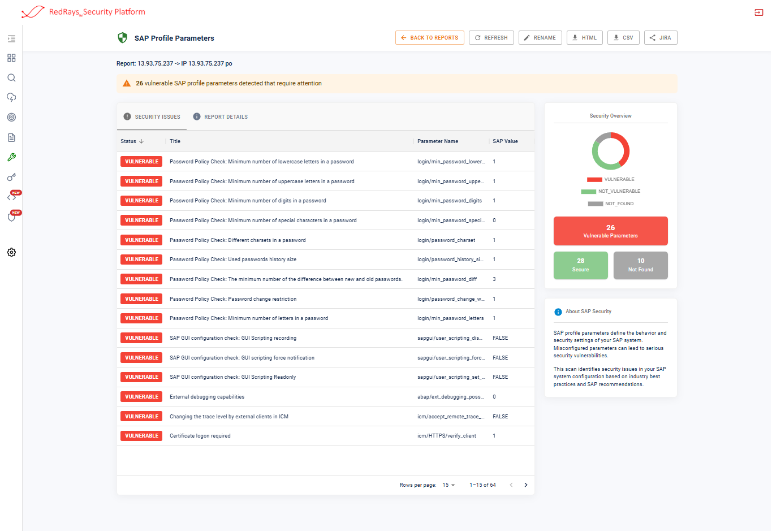Screen dimensions: 772x532
Task: Click the red VULNERABLE legend swatch
Action: 594,180
